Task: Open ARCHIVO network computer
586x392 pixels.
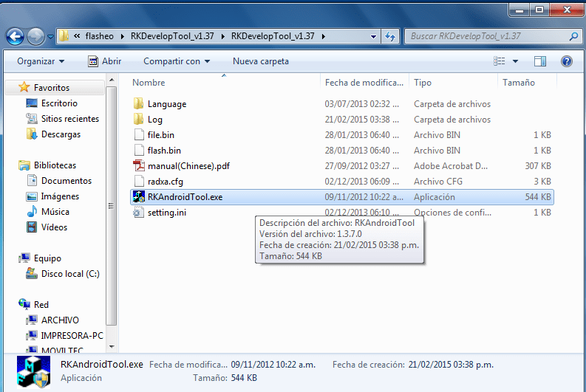Action: (52, 320)
